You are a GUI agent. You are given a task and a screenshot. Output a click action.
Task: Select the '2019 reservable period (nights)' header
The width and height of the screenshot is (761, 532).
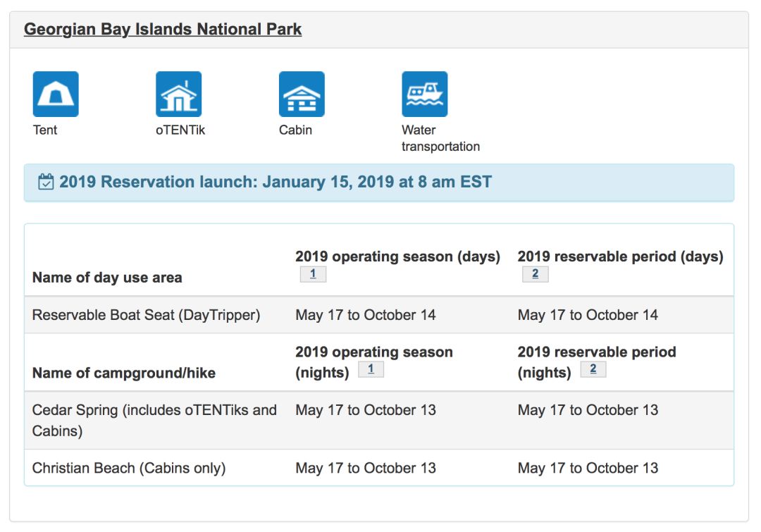597,362
